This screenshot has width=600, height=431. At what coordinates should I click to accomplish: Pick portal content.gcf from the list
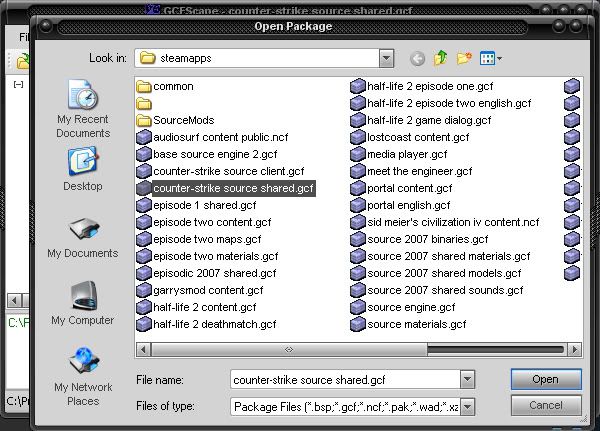tap(409, 188)
